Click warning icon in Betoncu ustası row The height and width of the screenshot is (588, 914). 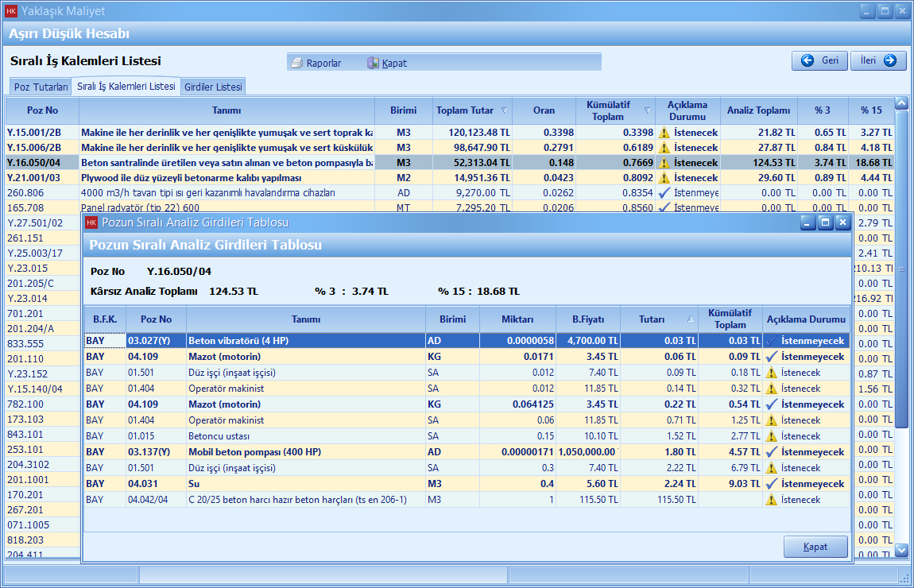(x=771, y=436)
